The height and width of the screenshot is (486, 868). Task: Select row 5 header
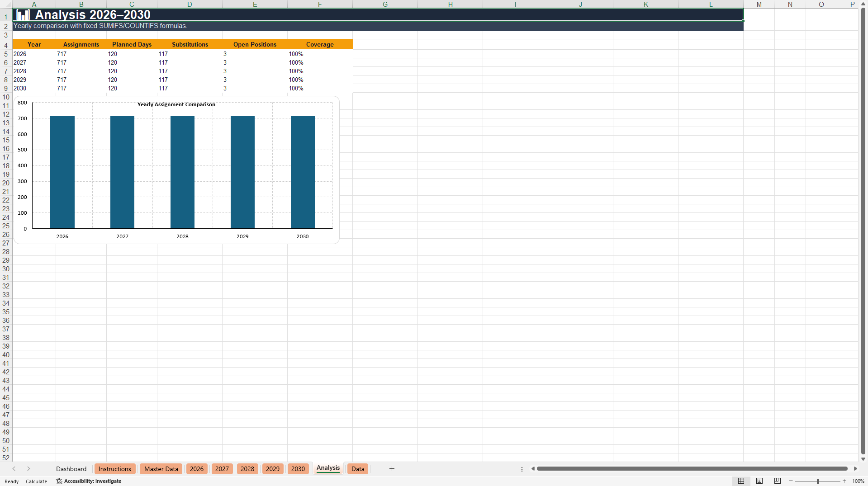pos(6,54)
